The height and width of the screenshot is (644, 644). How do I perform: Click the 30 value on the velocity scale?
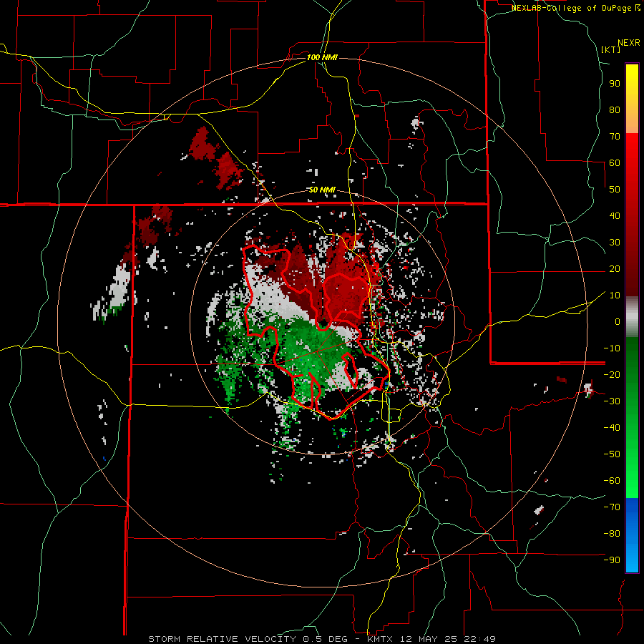[615, 243]
